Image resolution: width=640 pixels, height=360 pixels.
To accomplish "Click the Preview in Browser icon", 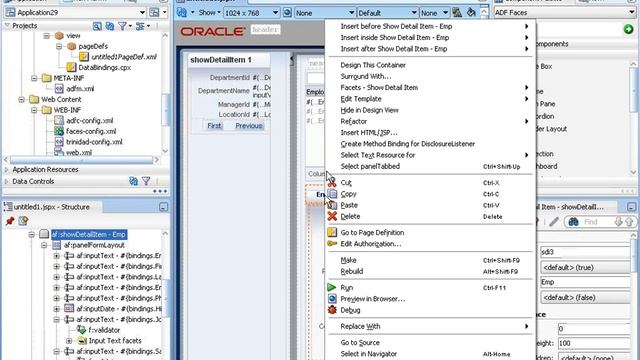I will pyautogui.click(x=332, y=299).
